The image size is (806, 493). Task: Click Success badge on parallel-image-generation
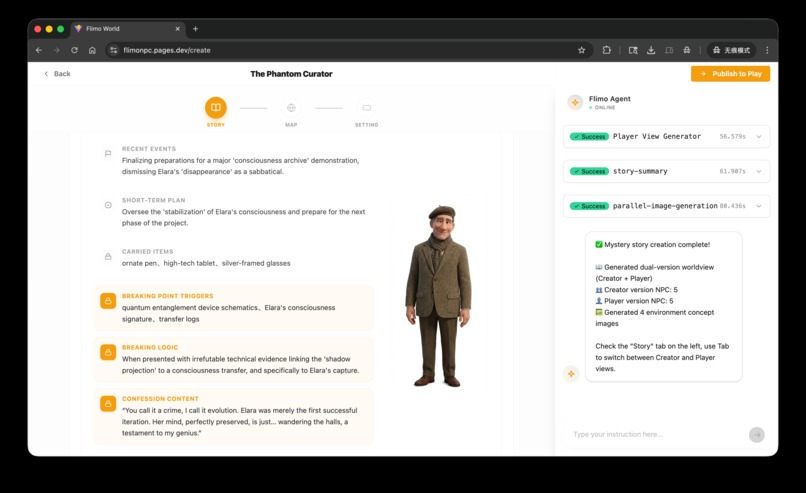(x=589, y=206)
